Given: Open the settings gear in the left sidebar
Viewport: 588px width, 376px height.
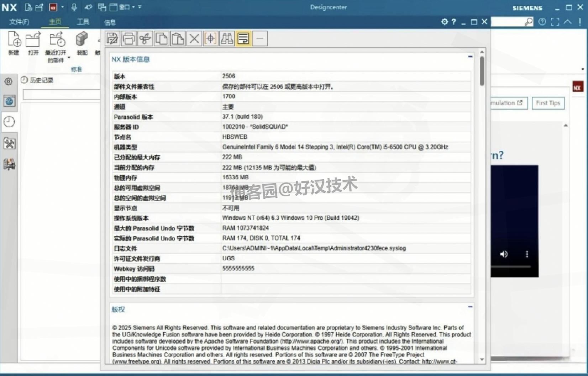Looking at the screenshot, I should pyautogui.click(x=9, y=81).
